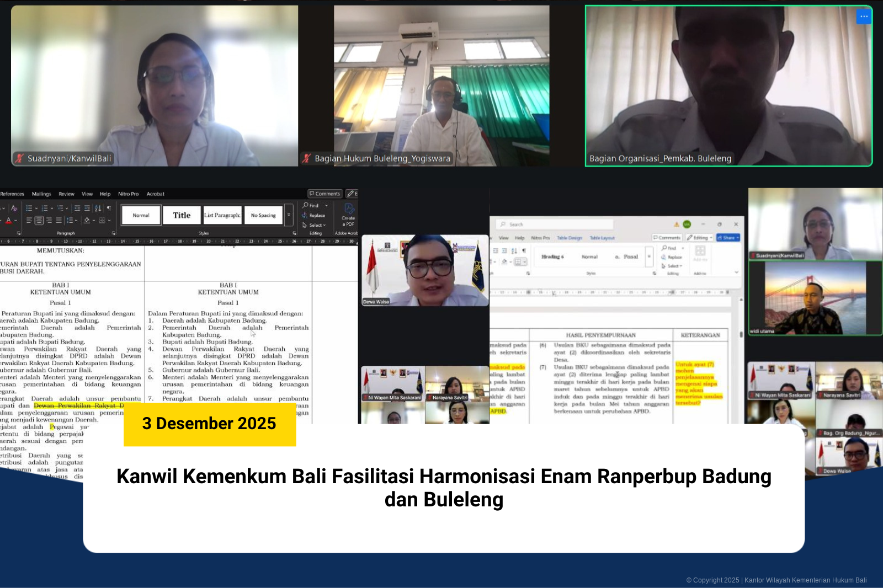Expand the Styles gallery in dark ribbon
The height and width of the screenshot is (588, 883).
[289, 215]
